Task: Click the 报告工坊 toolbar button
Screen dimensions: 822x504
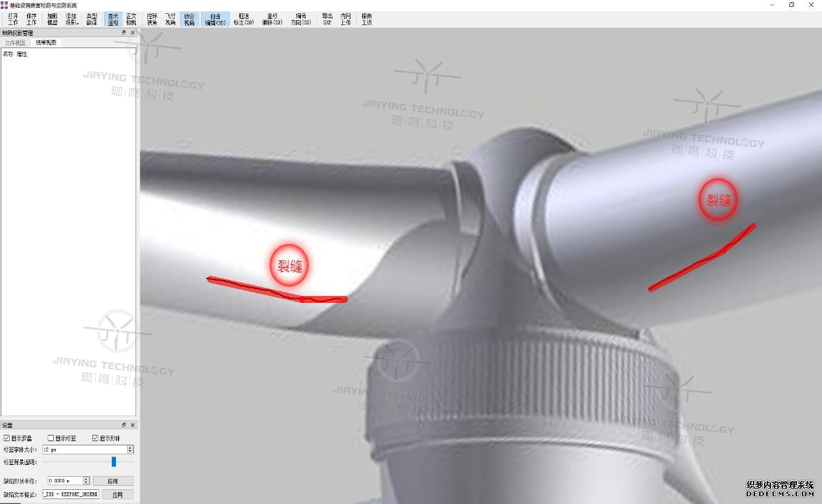Action: [x=367, y=19]
